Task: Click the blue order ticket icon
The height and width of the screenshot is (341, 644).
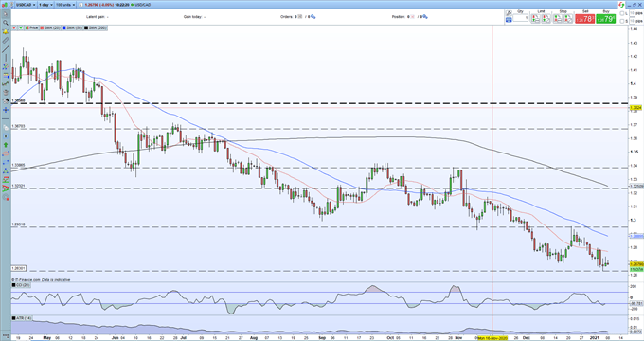Action: (x=509, y=19)
